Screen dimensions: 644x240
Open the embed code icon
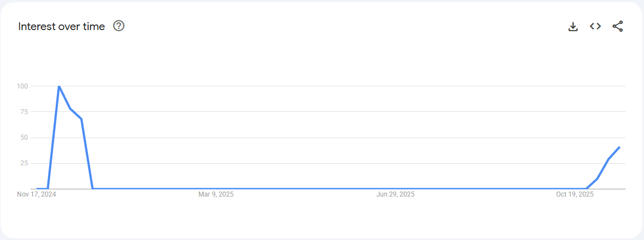tap(595, 26)
